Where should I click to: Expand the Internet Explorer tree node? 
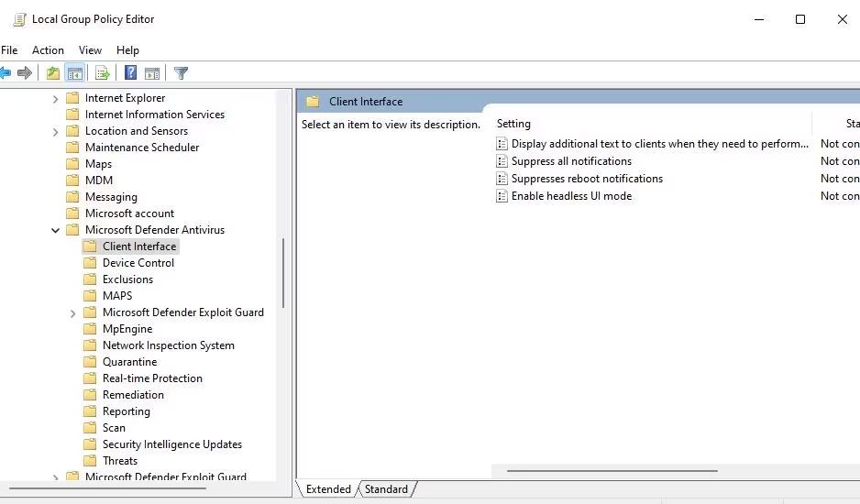pyautogui.click(x=56, y=98)
